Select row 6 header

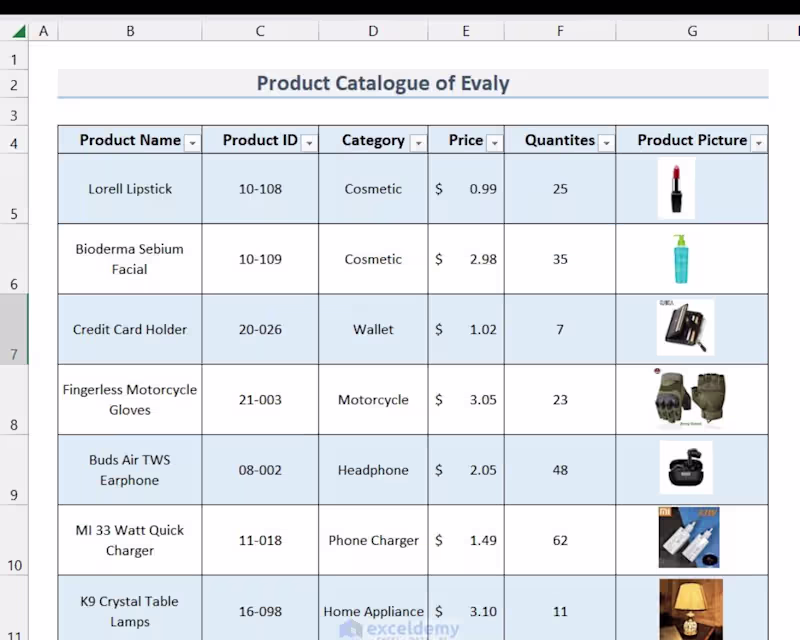(14, 259)
